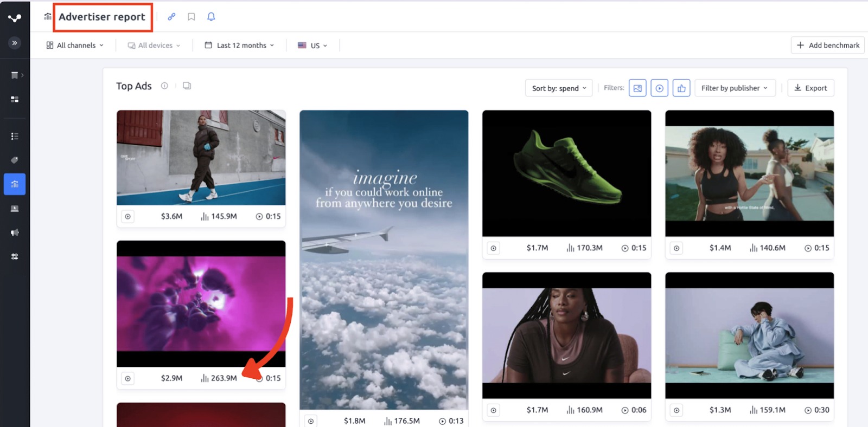Open the All channels dropdown
Screen dimensions: 868x427
point(75,46)
